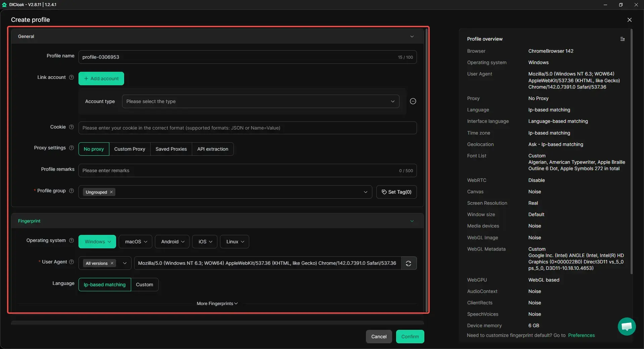Select the Custom Proxy option
This screenshot has height=349, width=644.
pos(129,149)
